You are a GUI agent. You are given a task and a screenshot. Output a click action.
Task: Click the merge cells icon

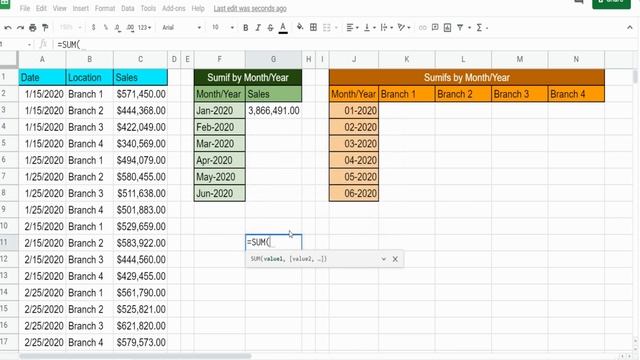327,27
